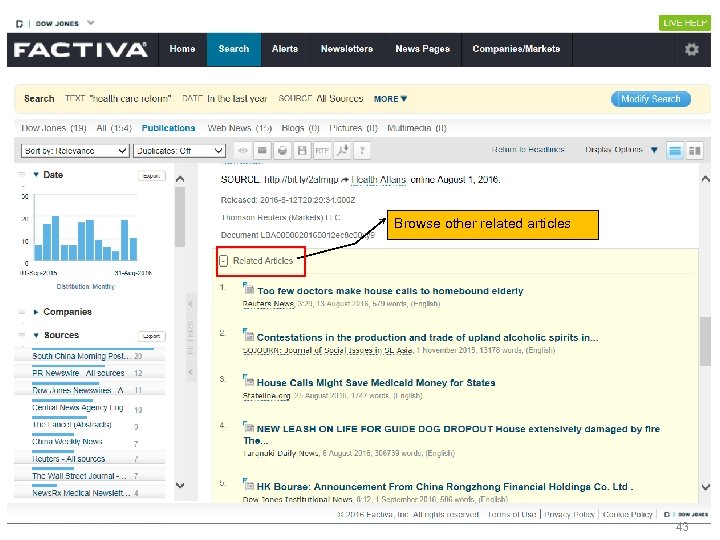Click the view article eye icon
This screenshot has height=540, width=720.
point(243,151)
